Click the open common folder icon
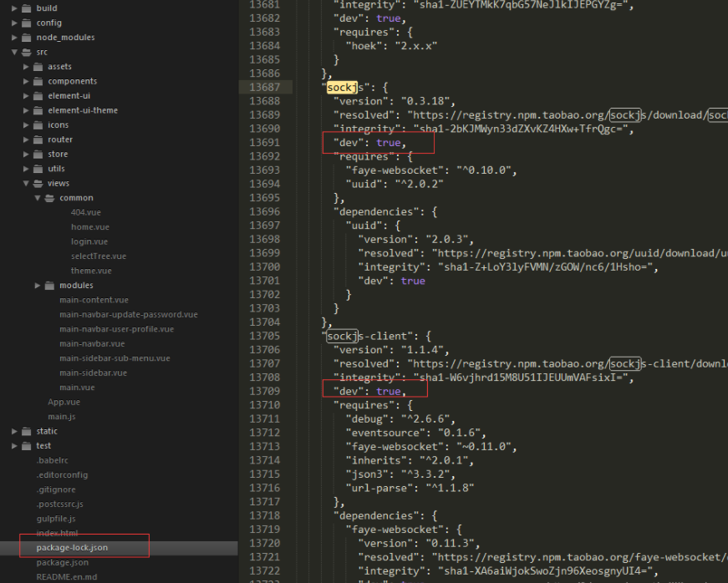Screen dimensions: 728x583 [x=49, y=198]
